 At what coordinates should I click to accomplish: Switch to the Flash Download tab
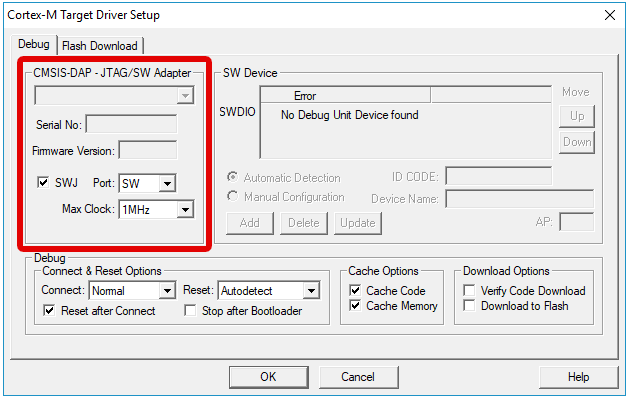[x=101, y=45]
